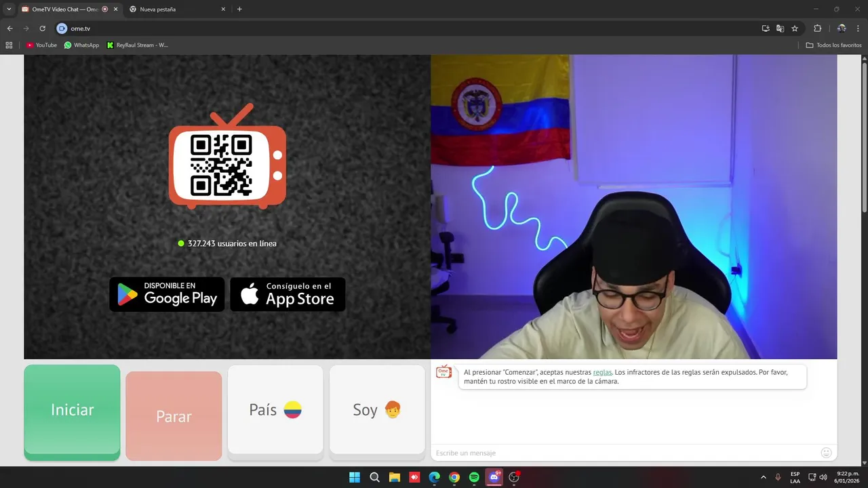Reload the ome.tv page
Image resolution: width=868 pixels, height=488 pixels.
[x=42, y=28]
